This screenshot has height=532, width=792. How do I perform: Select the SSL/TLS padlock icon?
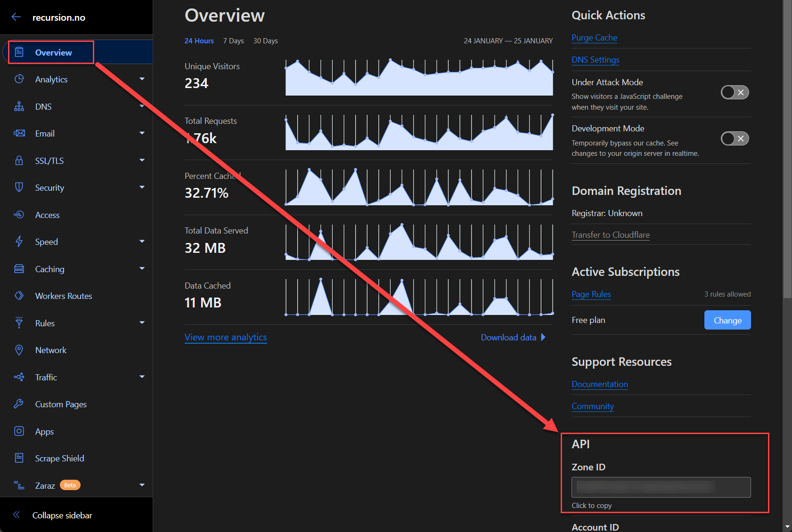19,160
